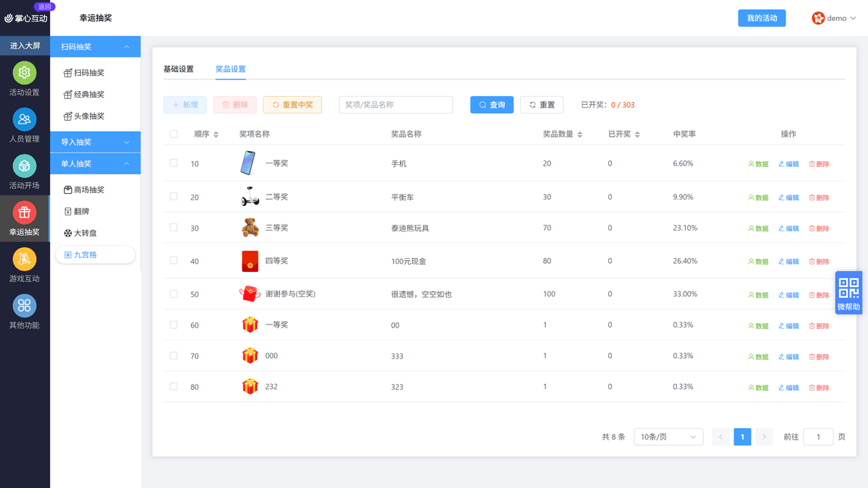Viewport: 868px width, 488px height.
Task: Select 九宫格 in the side menu
Action: 95,254
